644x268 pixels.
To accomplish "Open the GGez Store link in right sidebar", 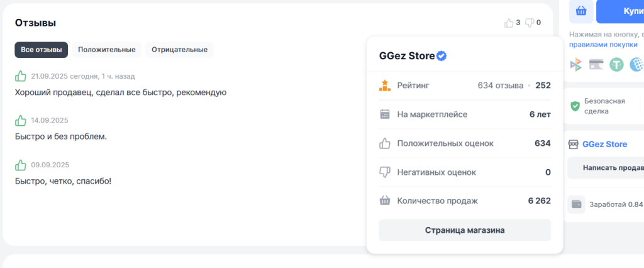I will click(604, 144).
